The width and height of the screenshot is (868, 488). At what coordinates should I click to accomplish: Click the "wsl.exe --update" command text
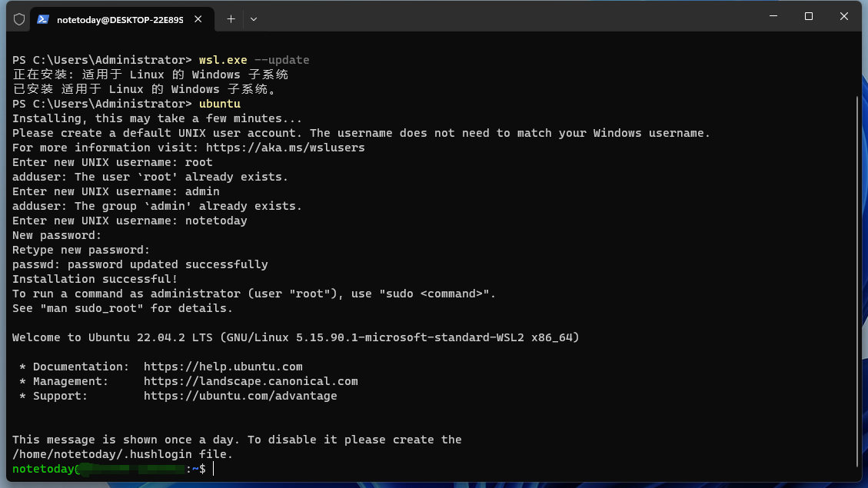pos(254,60)
